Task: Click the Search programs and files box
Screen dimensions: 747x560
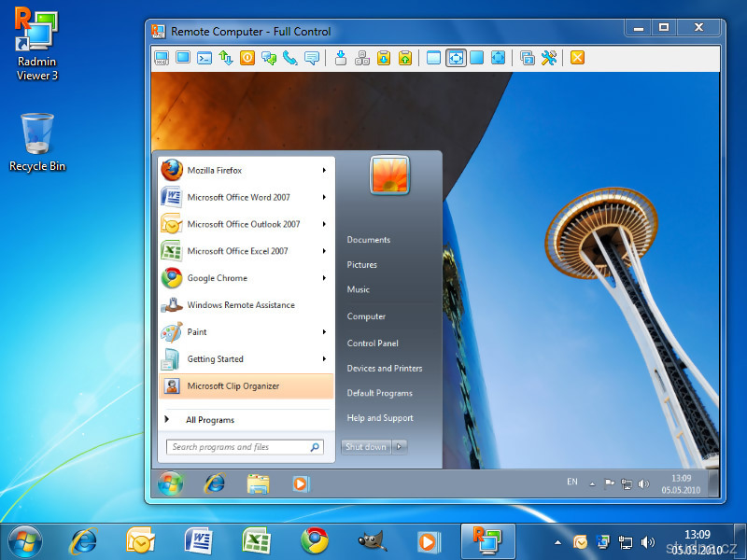Action: tap(238, 447)
